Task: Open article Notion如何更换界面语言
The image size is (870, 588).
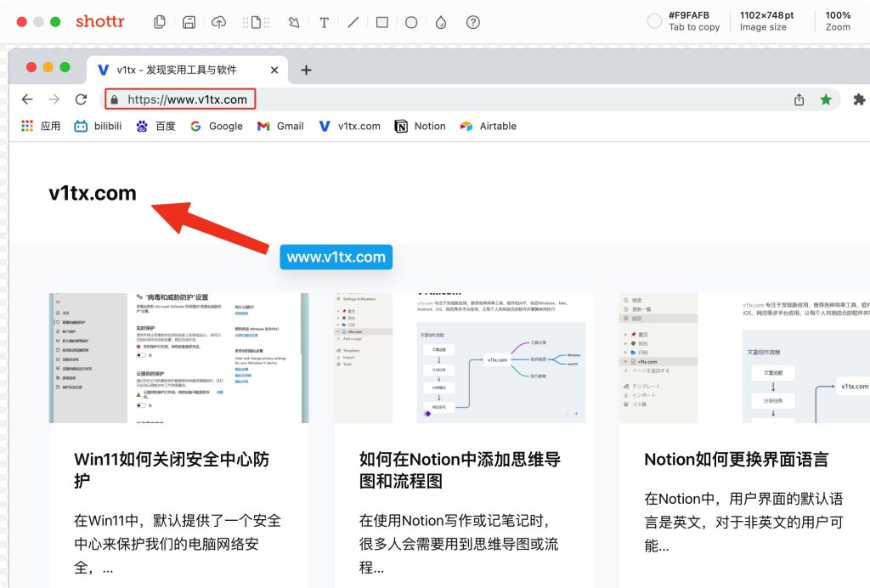Action: (737, 460)
